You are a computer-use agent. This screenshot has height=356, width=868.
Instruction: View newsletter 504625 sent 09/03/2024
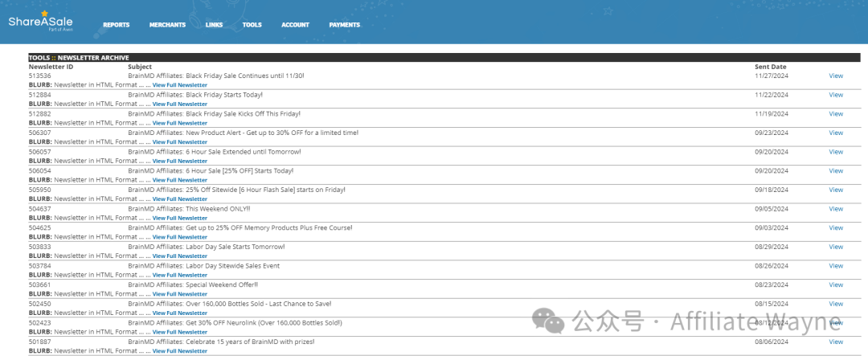pos(836,227)
